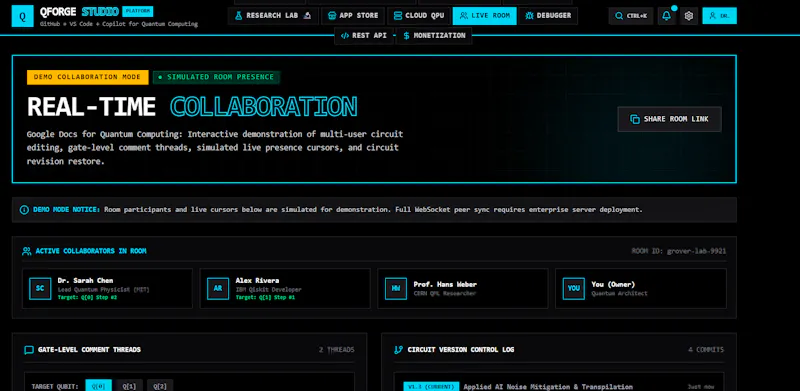Click the You (Owner) name text
The height and width of the screenshot is (391, 800).
pos(613,284)
